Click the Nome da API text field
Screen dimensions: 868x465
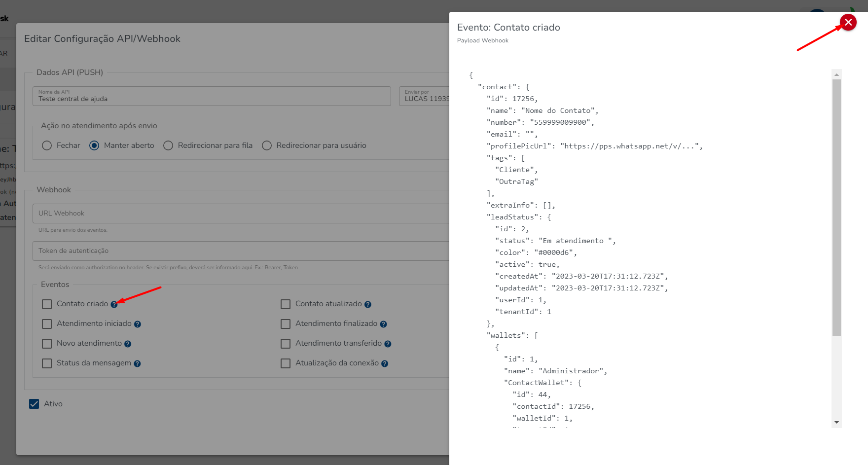coord(212,99)
